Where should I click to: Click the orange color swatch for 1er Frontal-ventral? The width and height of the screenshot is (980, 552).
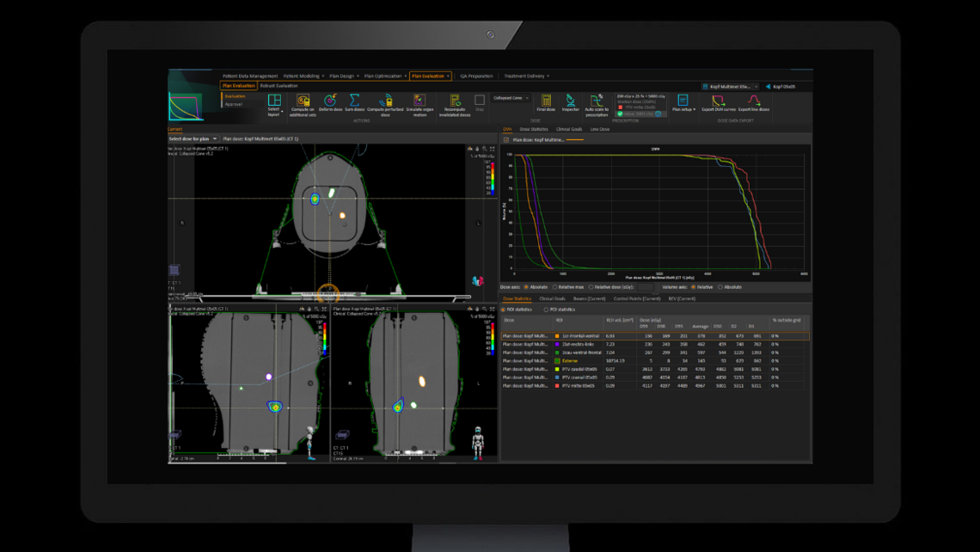557,336
